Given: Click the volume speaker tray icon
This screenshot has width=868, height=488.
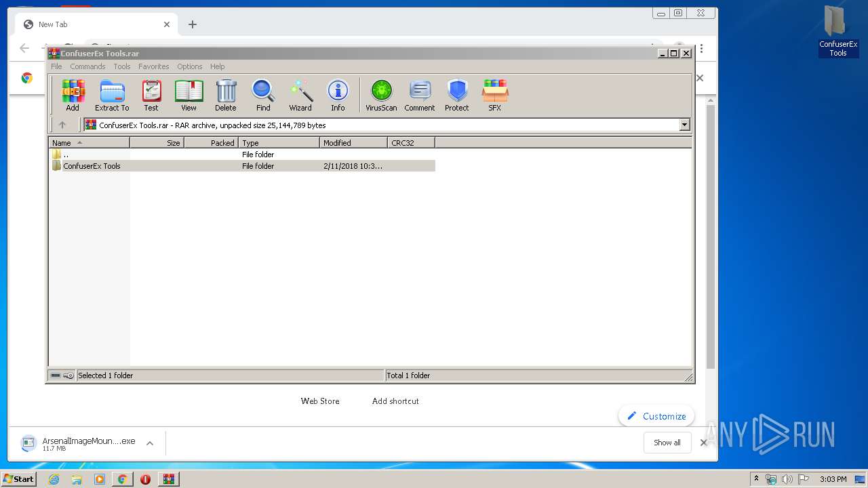Looking at the screenshot, I should pos(787,479).
